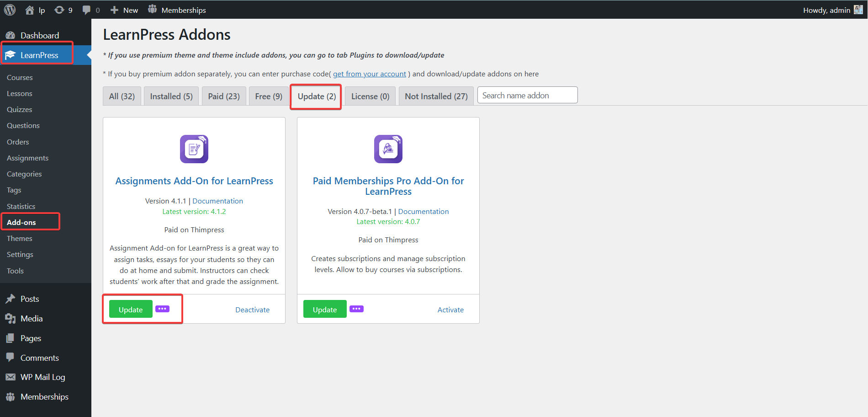The image size is (868, 417).
Task: Switch to the All (32) tab
Action: point(122,96)
